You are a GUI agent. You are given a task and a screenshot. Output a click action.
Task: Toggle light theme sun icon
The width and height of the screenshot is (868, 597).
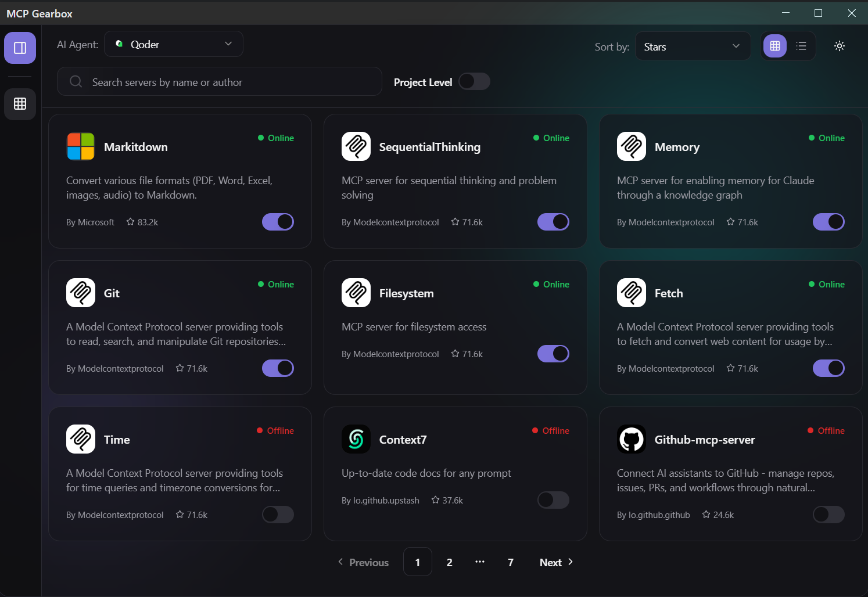pyautogui.click(x=839, y=46)
